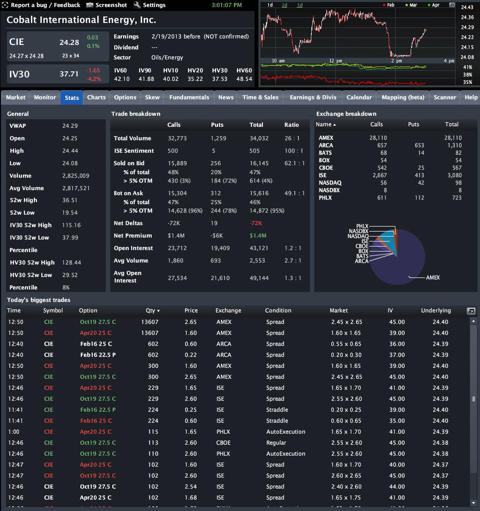Click the CIE ticker symbol box
Screen dimensions: 480x511
click(x=58, y=47)
